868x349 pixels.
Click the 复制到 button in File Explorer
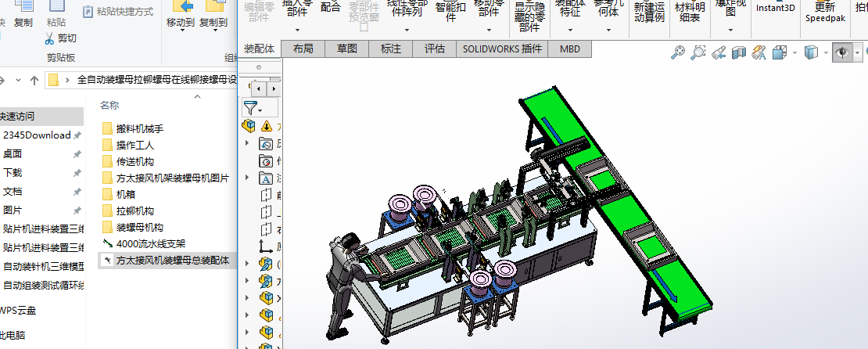click(213, 14)
